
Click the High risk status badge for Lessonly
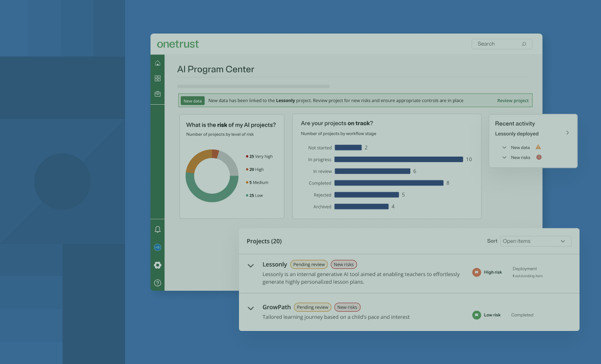(476, 272)
